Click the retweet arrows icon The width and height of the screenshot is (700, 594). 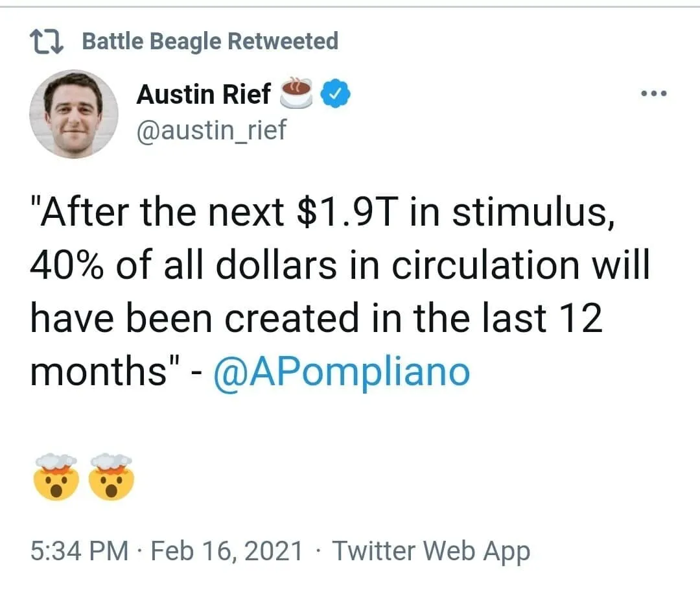47,42
